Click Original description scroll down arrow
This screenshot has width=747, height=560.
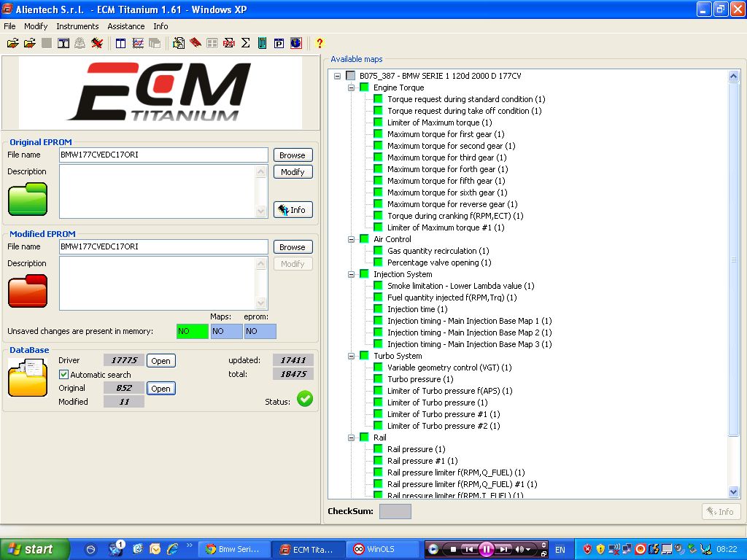pyautogui.click(x=261, y=211)
